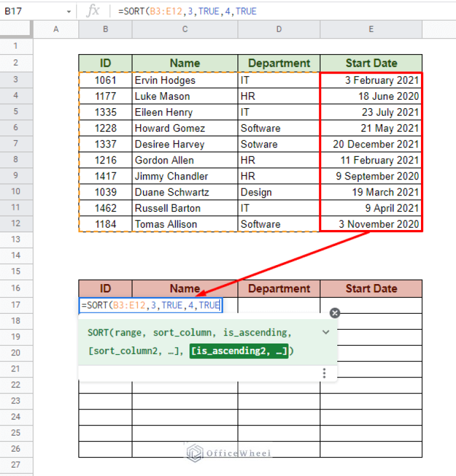Select cell with ID 1462
This screenshot has width=456, height=476.
(105, 208)
